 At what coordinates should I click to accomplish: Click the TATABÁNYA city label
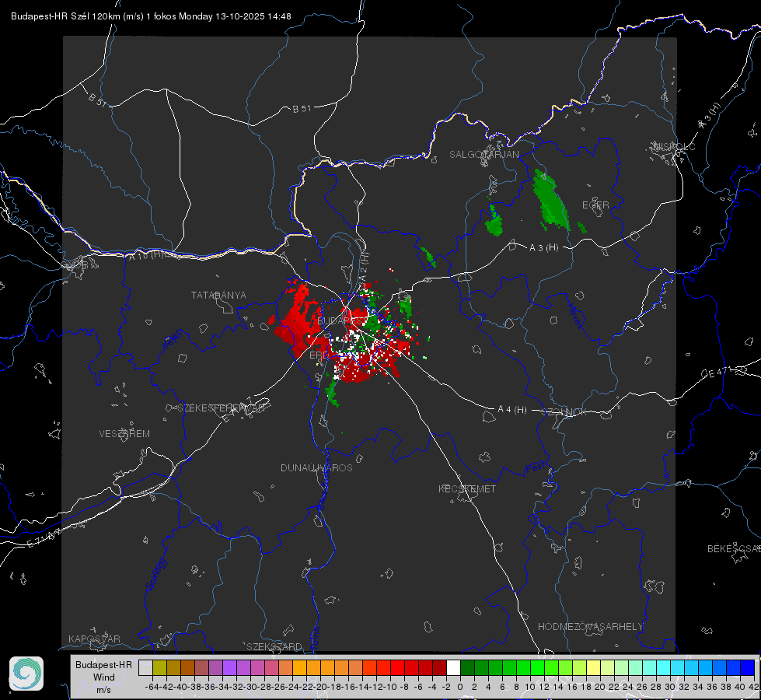point(218,295)
